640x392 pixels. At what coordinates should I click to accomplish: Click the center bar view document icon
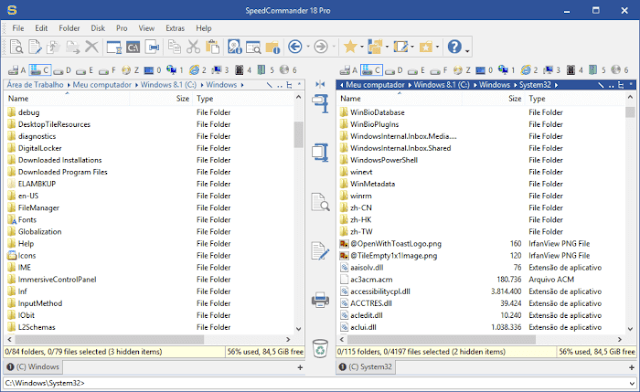[320, 202]
